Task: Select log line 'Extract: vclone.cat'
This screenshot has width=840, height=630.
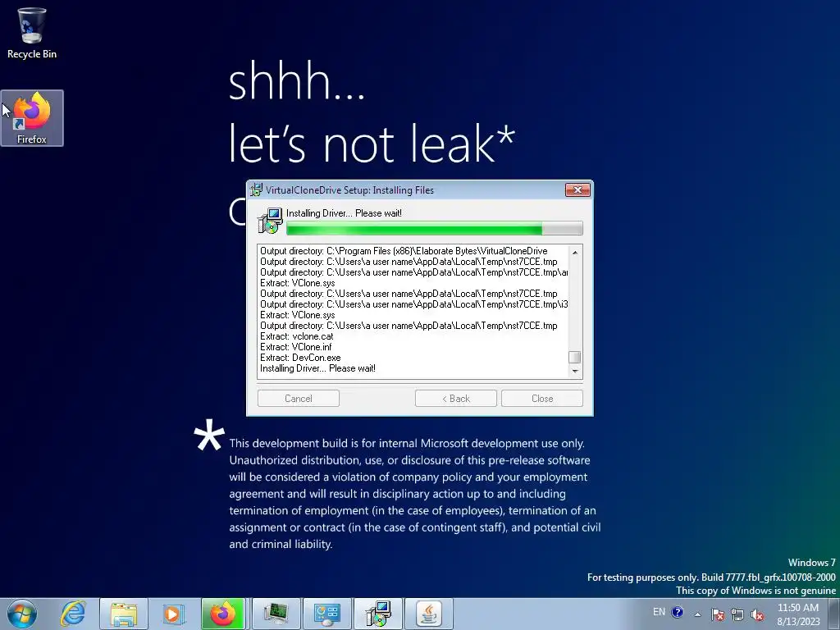Action: [x=297, y=336]
